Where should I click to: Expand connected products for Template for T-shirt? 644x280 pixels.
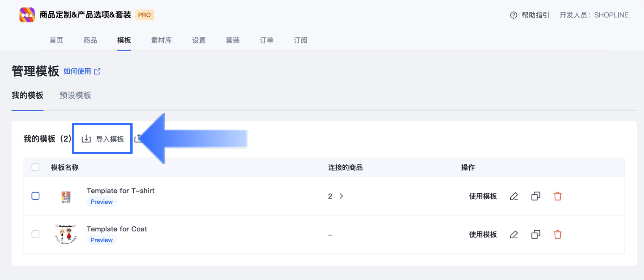[341, 196]
